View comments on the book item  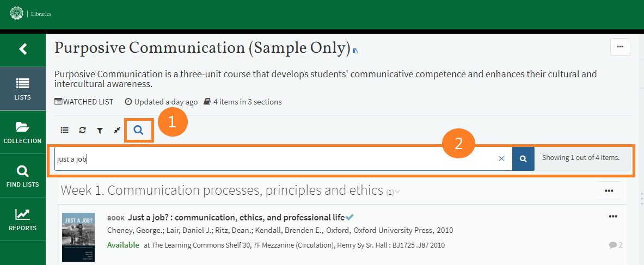[x=615, y=245]
